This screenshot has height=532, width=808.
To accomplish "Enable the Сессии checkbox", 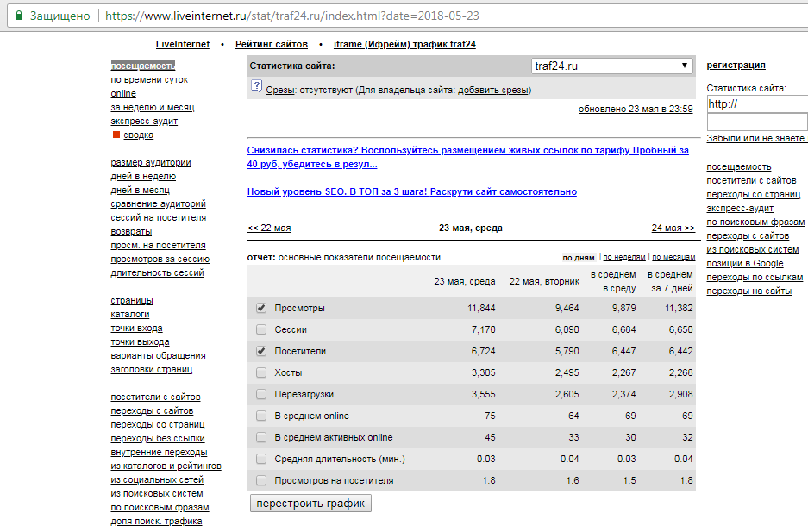I will (261, 329).
